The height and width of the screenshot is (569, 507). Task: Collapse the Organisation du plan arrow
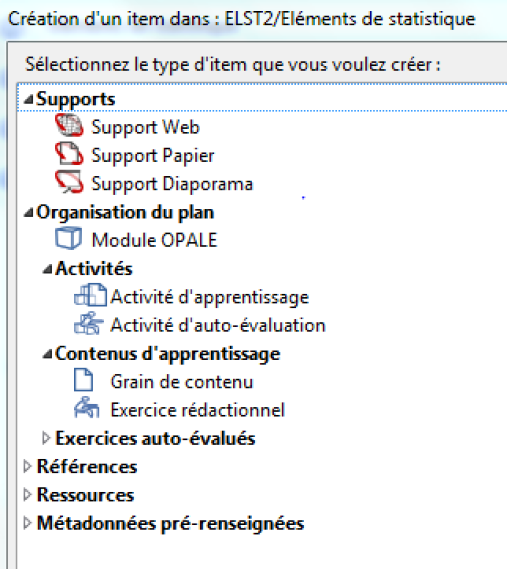coord(29,212)
